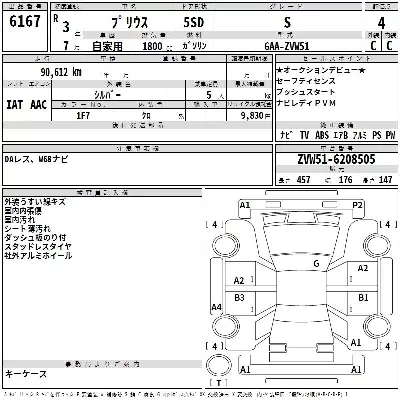Screen dimensions: 400x400
Task: Select the displacement value 1800
Action: point(152,46)
